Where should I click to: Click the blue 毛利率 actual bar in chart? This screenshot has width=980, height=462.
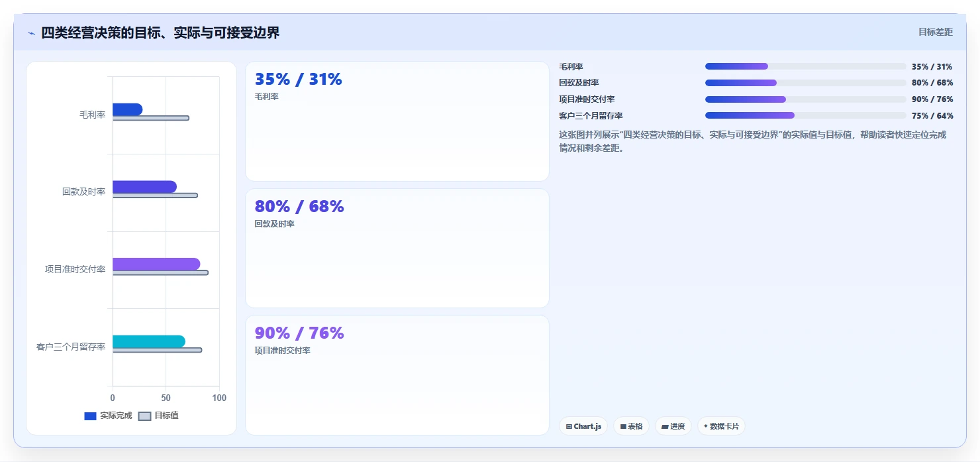[127, 109]
